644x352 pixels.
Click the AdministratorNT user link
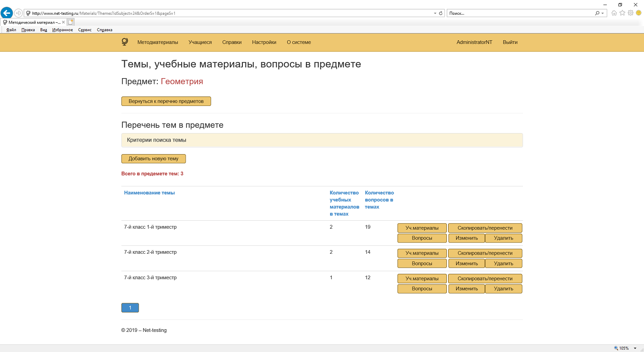point(475,42)
